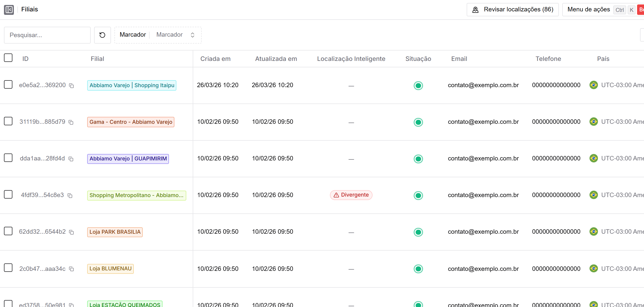Open Loja BLUMENAU branch
Viewport: 644px width, 307px height.
coord(110,269)
